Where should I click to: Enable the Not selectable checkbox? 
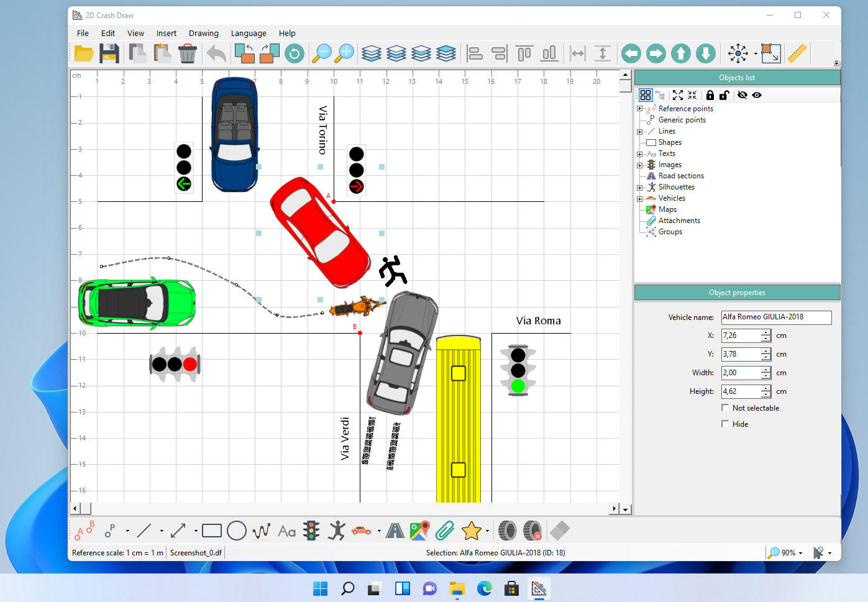point(725,408)
